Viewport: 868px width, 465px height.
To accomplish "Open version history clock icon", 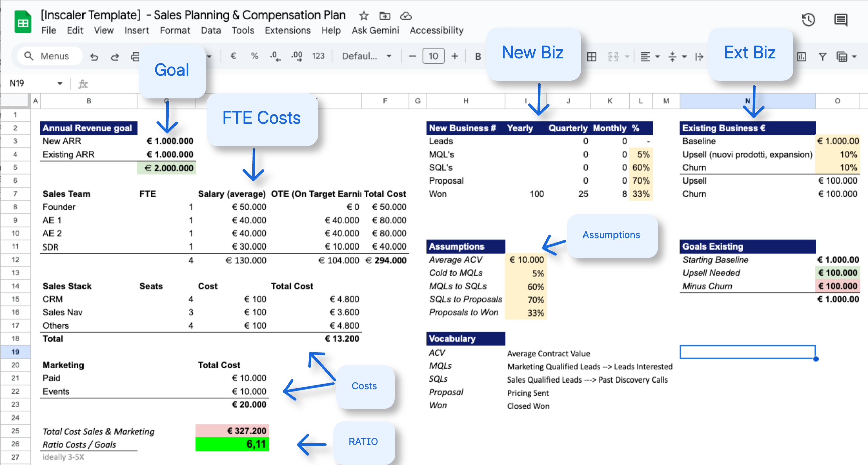I will (808, 20).
